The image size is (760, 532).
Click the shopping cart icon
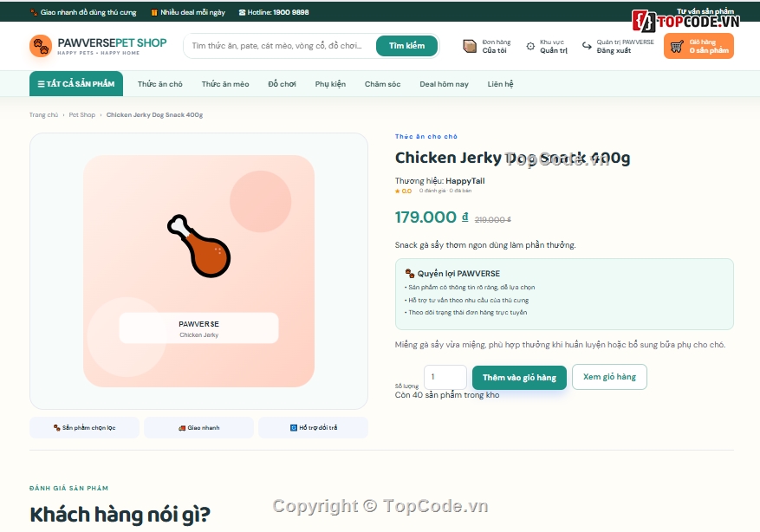pos(677,47)
